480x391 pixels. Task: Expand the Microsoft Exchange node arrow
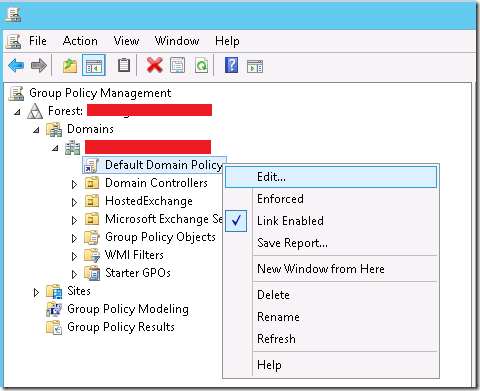point(74,220)
